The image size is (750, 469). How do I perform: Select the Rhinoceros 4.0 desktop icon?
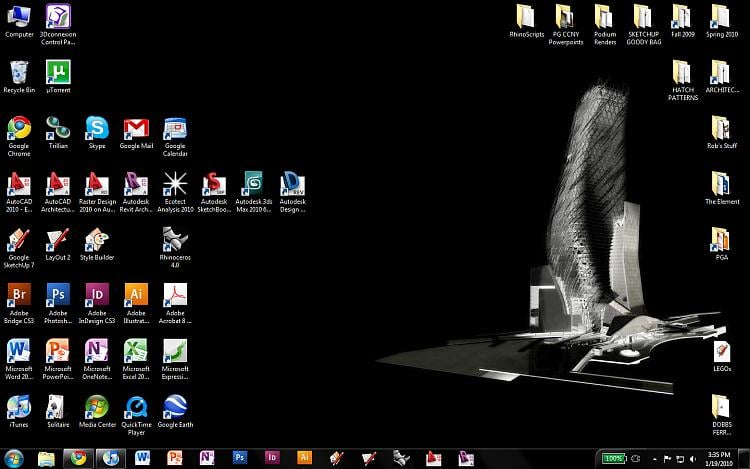pos(175,247)
